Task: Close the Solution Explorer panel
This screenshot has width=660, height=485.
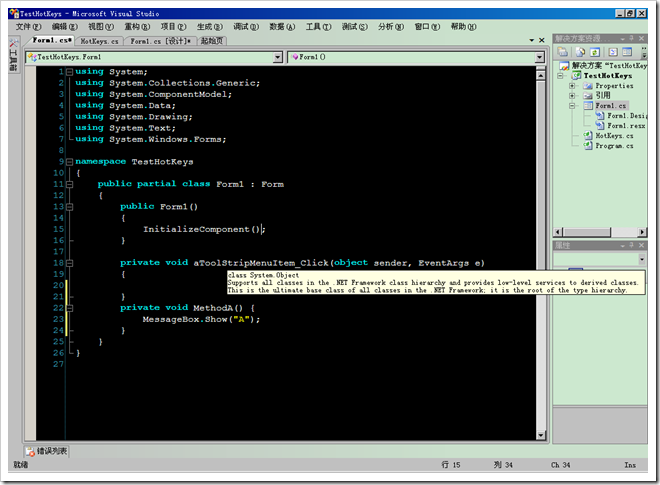Action: (641, 39)
